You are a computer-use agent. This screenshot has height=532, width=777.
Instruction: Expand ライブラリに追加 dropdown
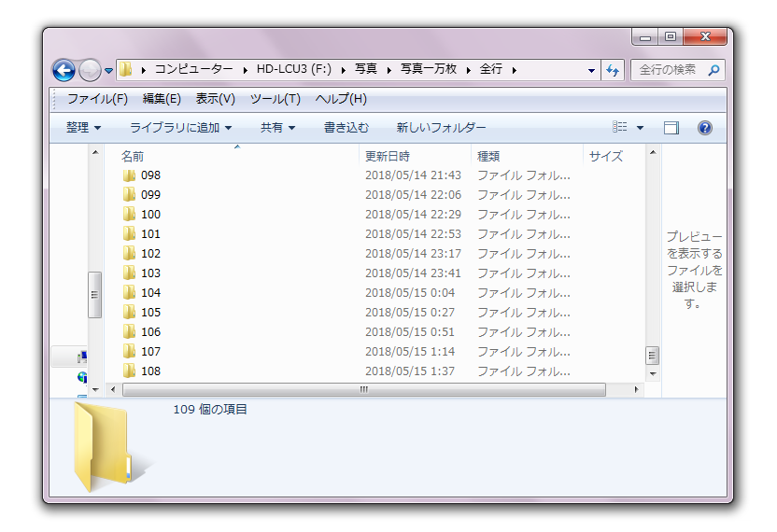[180, 128]
